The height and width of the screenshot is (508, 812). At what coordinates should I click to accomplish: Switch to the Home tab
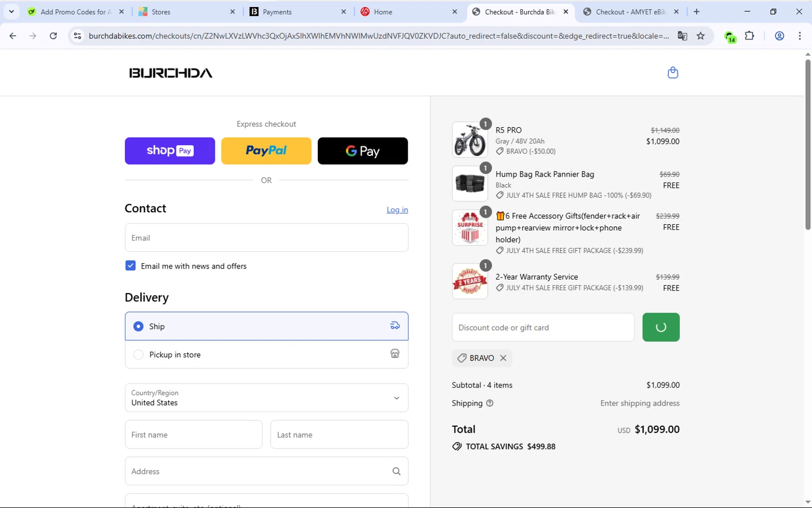[409, 11]
